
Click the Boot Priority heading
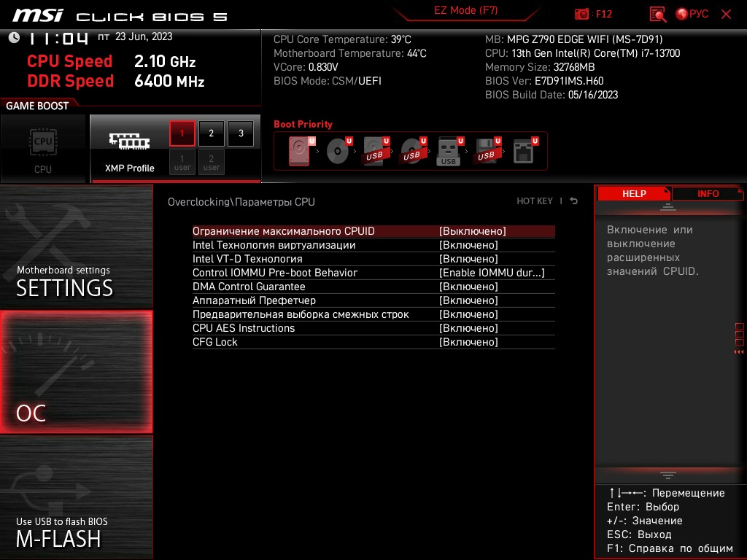coord(303,124)
